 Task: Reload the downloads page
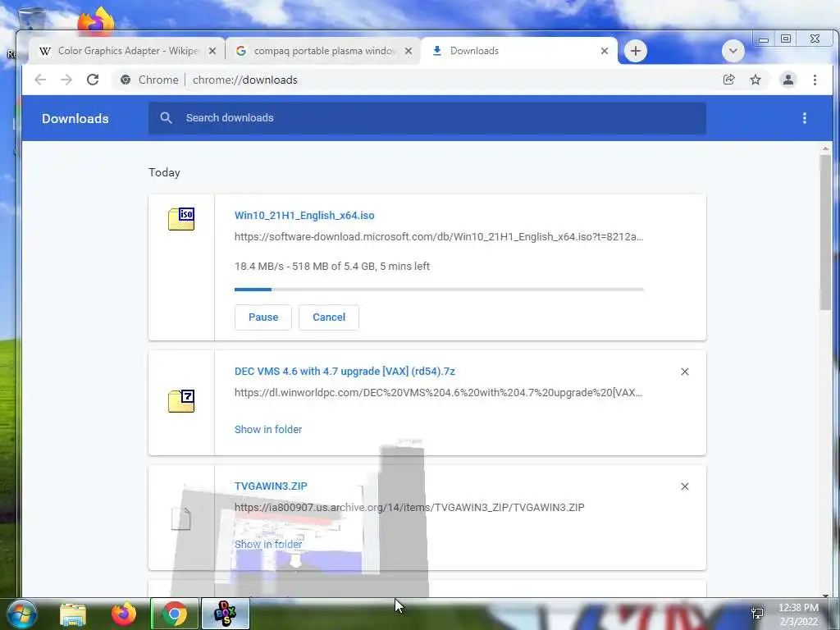93,80
